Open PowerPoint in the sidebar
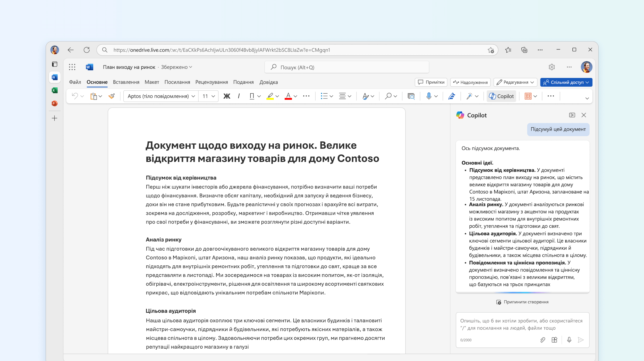Screen dimensions: 644x361 (54, 103)
